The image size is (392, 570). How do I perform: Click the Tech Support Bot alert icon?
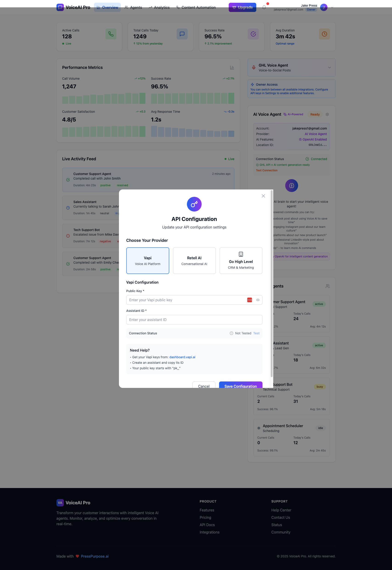68,236
